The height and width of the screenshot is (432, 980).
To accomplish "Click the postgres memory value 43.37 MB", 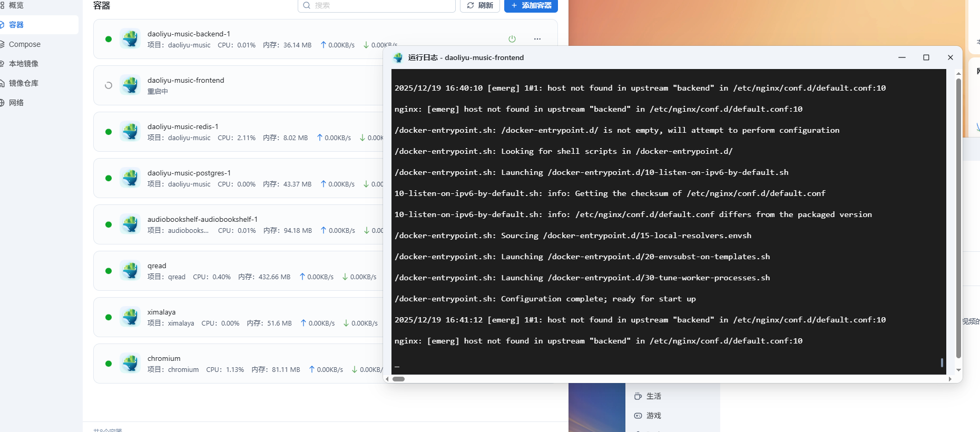I will click(297, 184).
